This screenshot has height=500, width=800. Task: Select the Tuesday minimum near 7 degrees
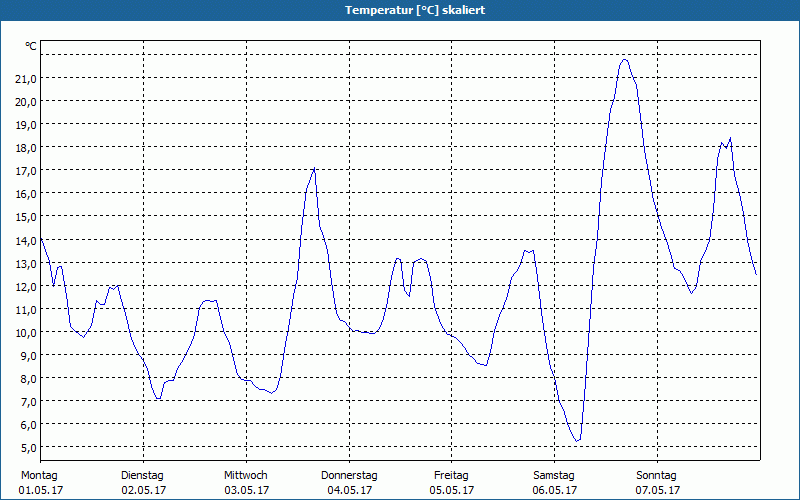pyautogui.click(x=159, y=398)
